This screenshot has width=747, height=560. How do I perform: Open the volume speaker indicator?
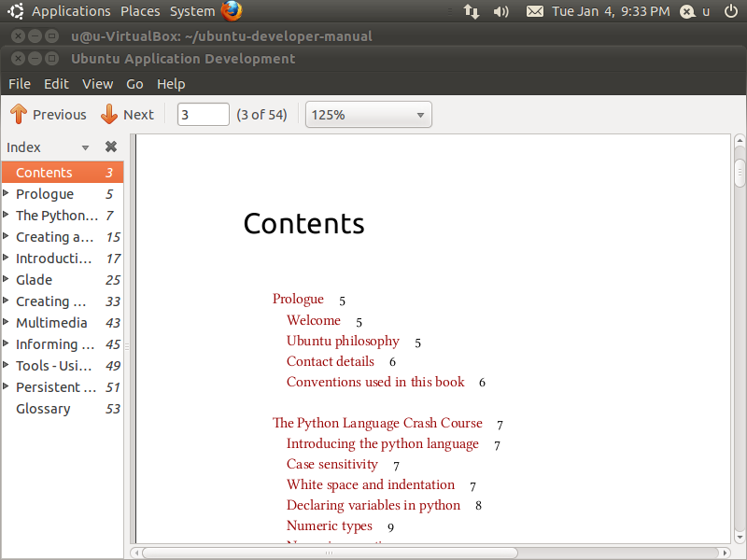tap(501, 11)
